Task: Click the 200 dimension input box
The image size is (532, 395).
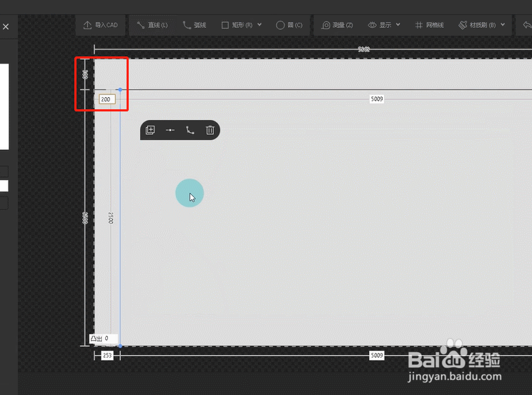Action: [107, 99]
